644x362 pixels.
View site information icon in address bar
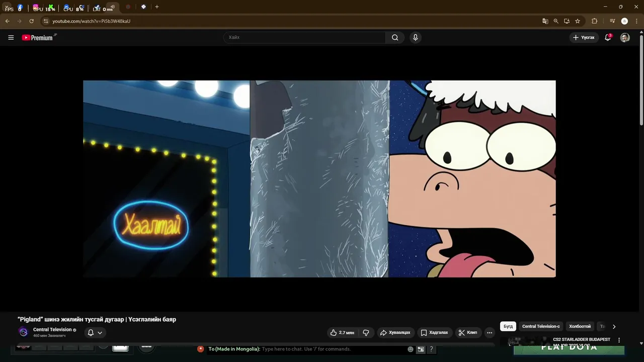(46, 21)
